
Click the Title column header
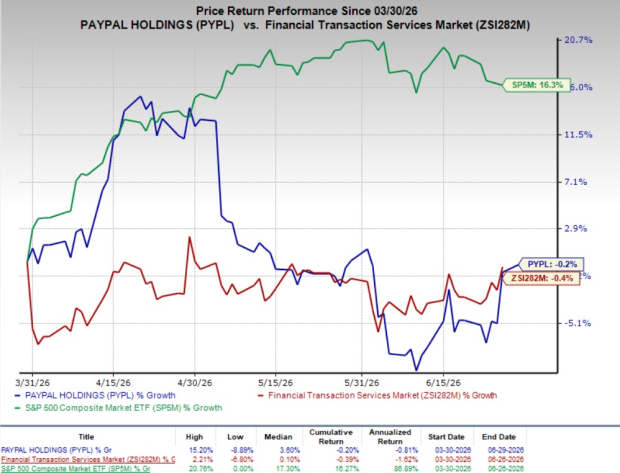(x=86, y=437)
